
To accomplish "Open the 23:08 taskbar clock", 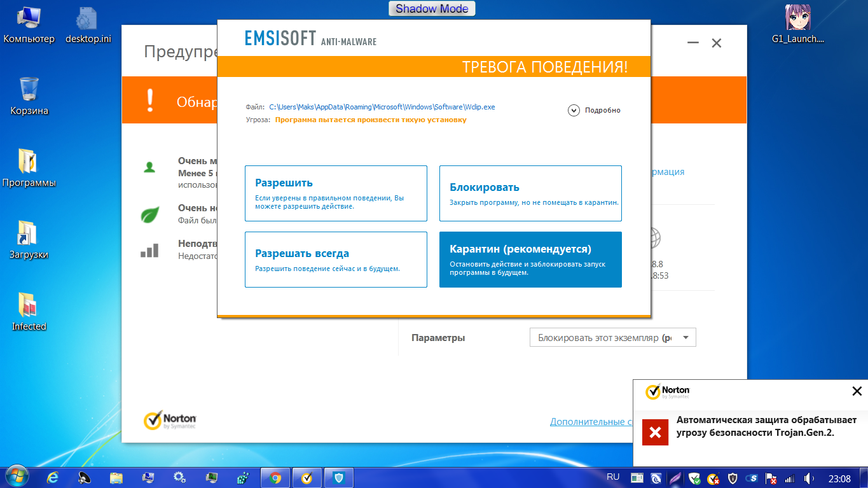I will (x=839, y=478).
